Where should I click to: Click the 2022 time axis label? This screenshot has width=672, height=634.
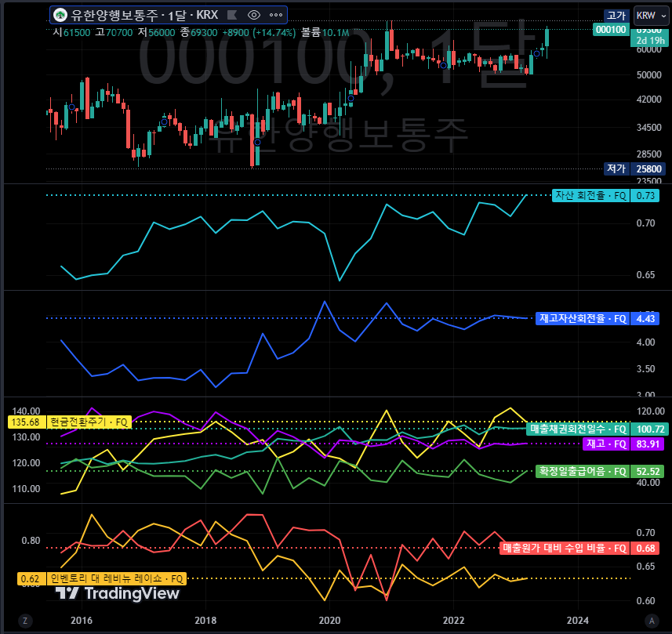click(453, 621)
